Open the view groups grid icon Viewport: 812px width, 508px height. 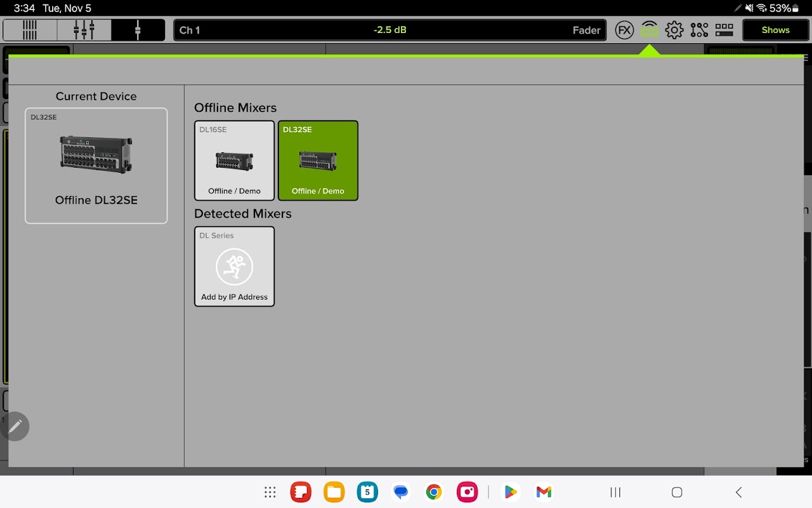724,30
